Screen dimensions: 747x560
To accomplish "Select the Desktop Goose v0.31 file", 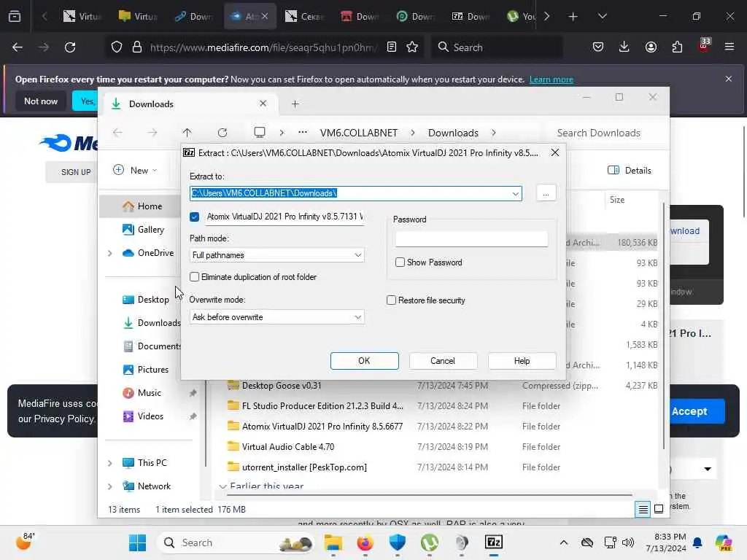I will 281,386.
